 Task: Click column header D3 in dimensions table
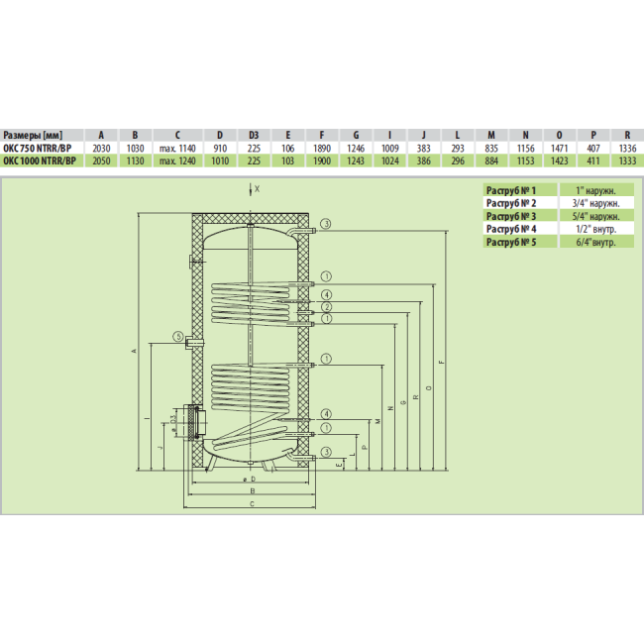pyautogui.click(x=254, y=136)
